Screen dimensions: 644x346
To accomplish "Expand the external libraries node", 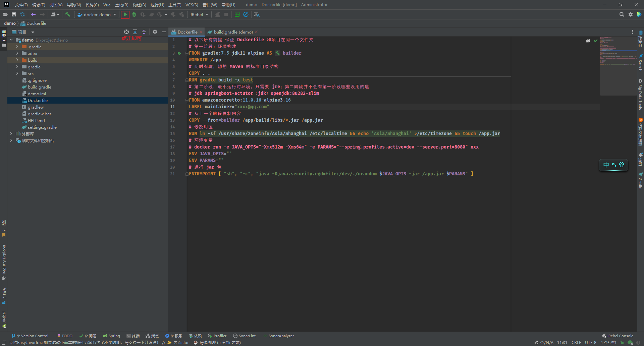I will [x=11, y=134].
